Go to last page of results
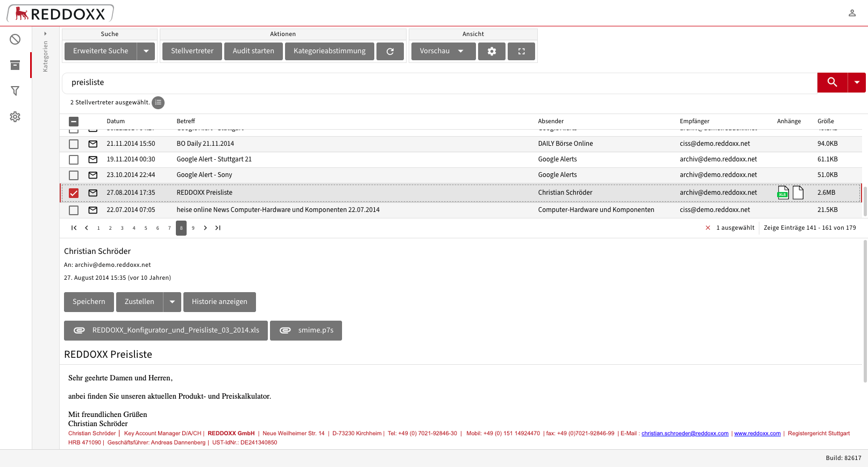Viewport: 868px width, 467px height. 218,228
